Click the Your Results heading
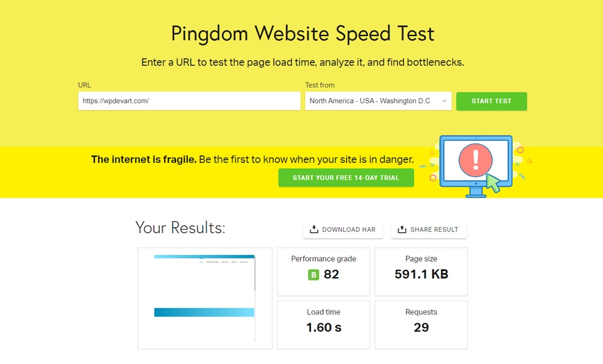 [180, 228]
